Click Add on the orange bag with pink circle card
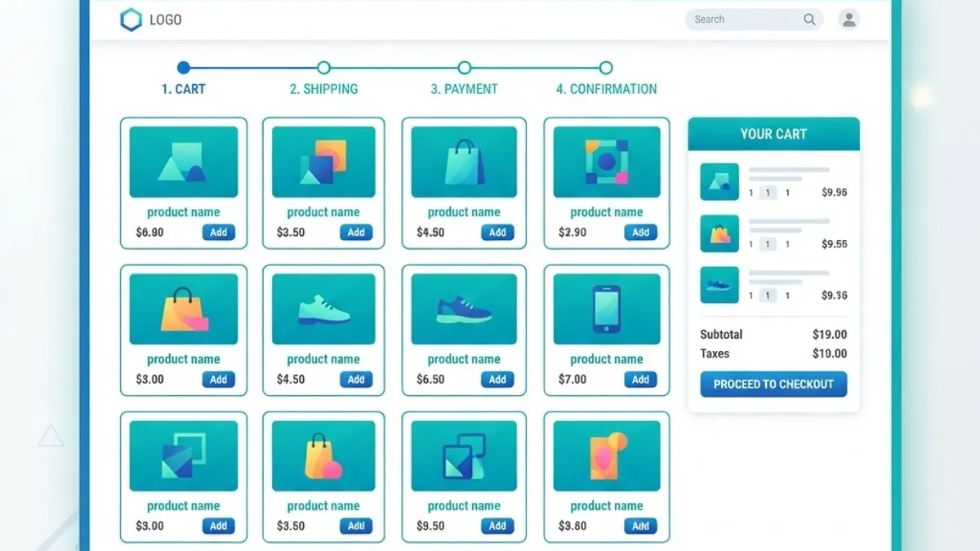The width and height of the screenshot is (980, 551). pyautogui.click(x=356, y=527)
